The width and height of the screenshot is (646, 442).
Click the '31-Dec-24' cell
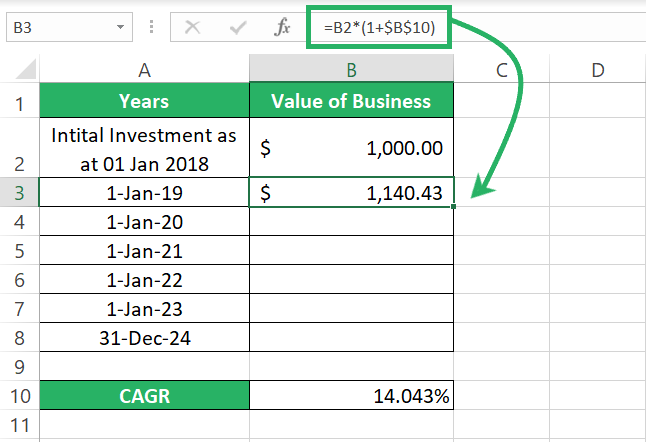pyautogui.click(x=144, y=337)
